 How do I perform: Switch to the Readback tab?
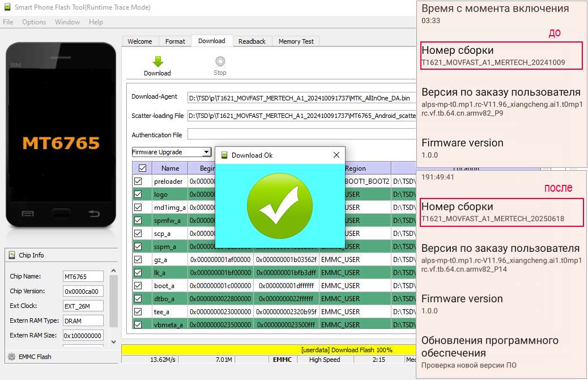[x=252, y=41]
